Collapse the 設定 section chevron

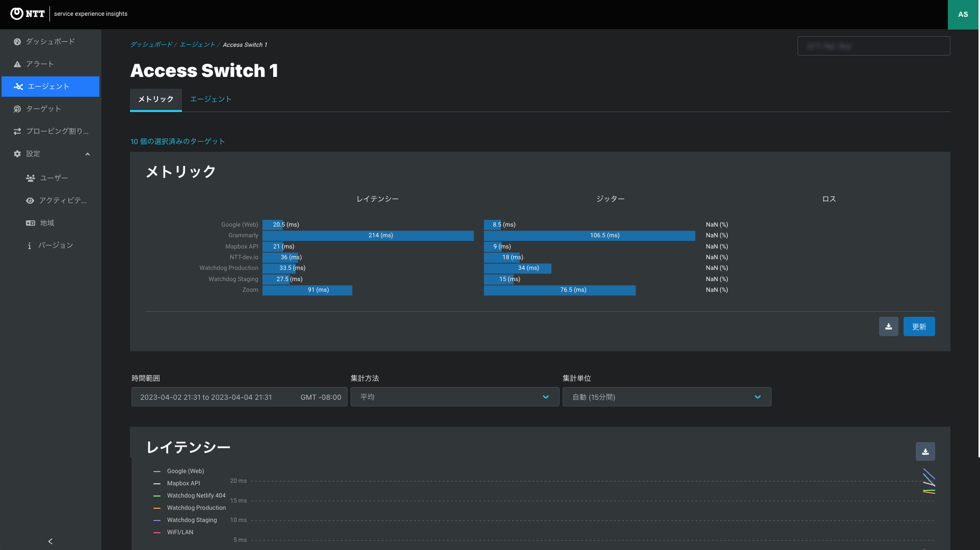(x=88, y=154)
